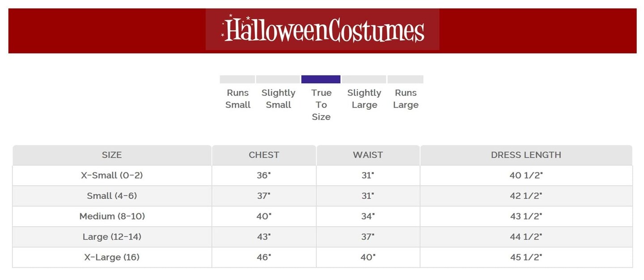Select the DRESS LENGTH column header

tap(526, 155)
